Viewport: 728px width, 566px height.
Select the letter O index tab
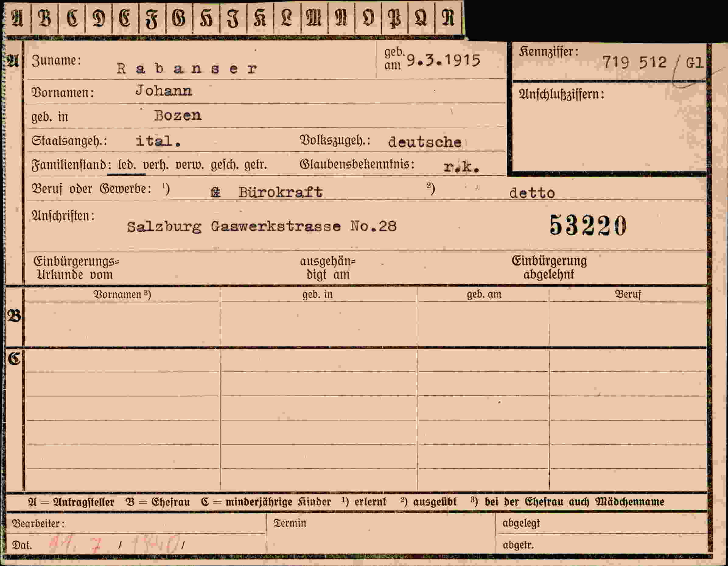[x=368, y=18]
